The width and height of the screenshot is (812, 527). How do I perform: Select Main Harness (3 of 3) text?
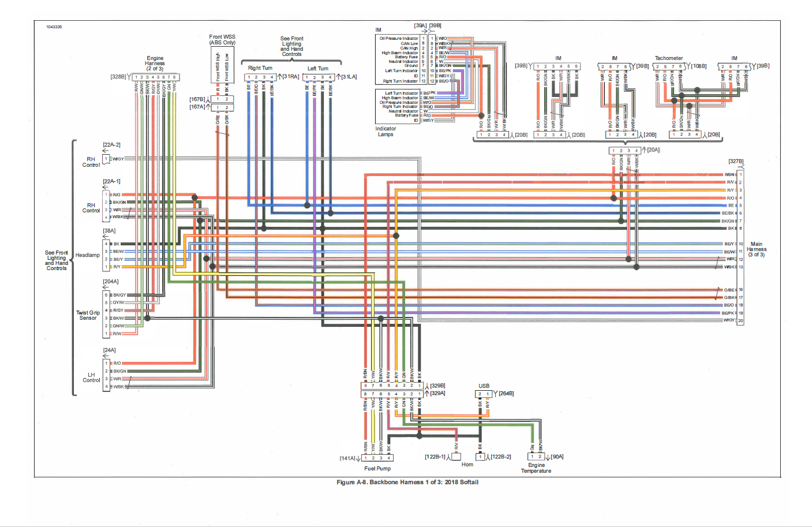tap(756, 249)
